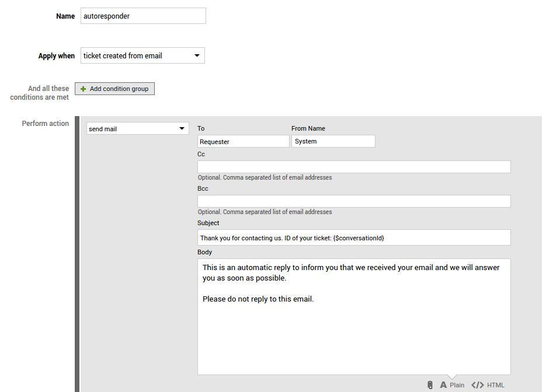The height and width of the screenshot is (392, 553).
Task: Expand the 'send mail' action dropdown
Action: [x=137, y=129]
